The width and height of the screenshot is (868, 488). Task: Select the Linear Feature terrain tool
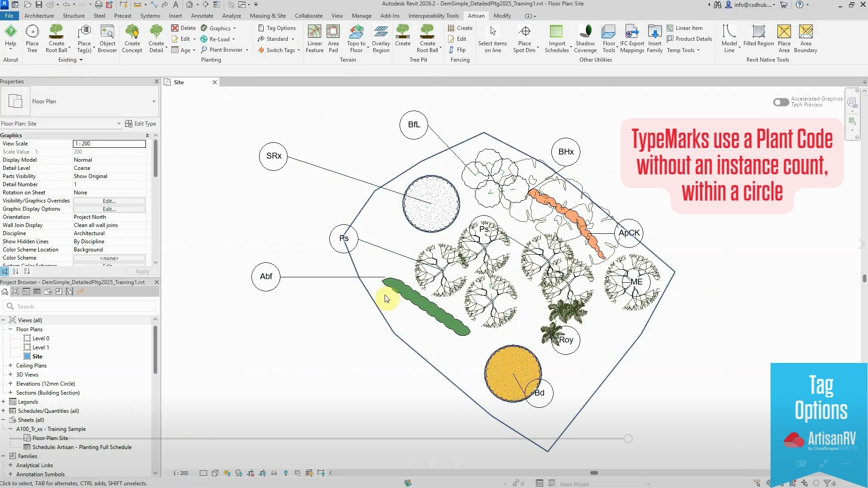click(x=314, y=33)
